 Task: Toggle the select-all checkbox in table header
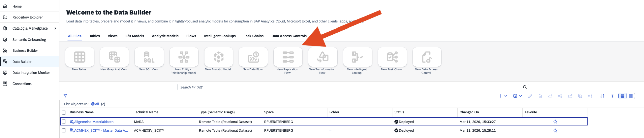[64, 112]
